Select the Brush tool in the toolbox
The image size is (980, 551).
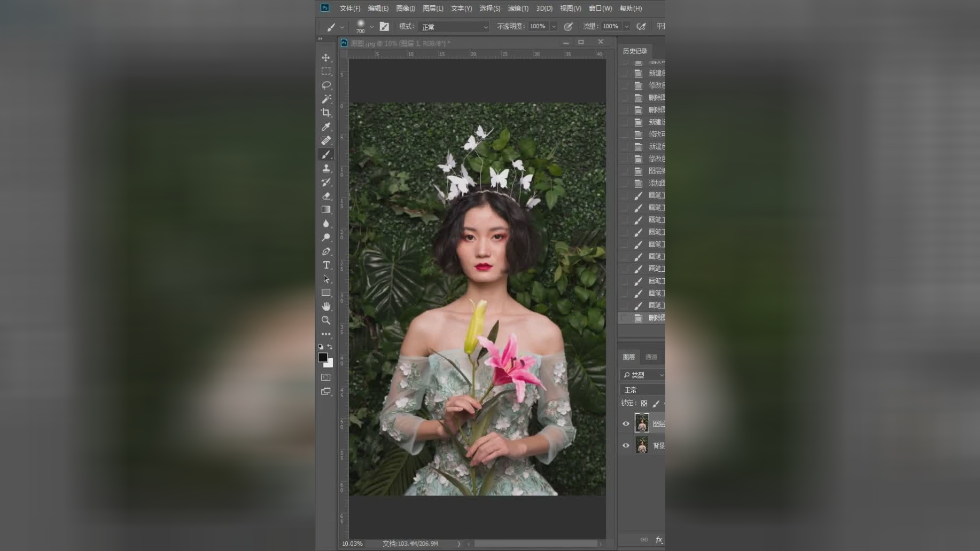pyautogui.click(x=326, y=154)
